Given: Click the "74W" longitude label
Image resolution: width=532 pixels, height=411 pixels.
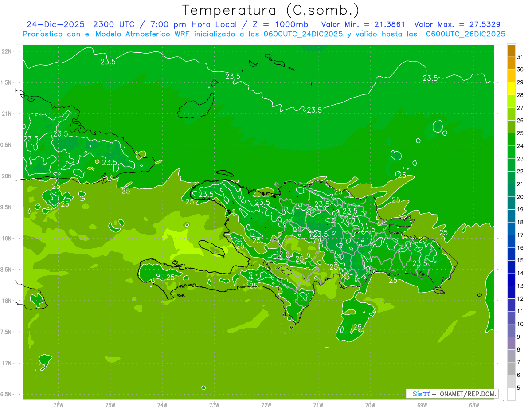Looking at the screenshot, I should (x=162, y=405).
